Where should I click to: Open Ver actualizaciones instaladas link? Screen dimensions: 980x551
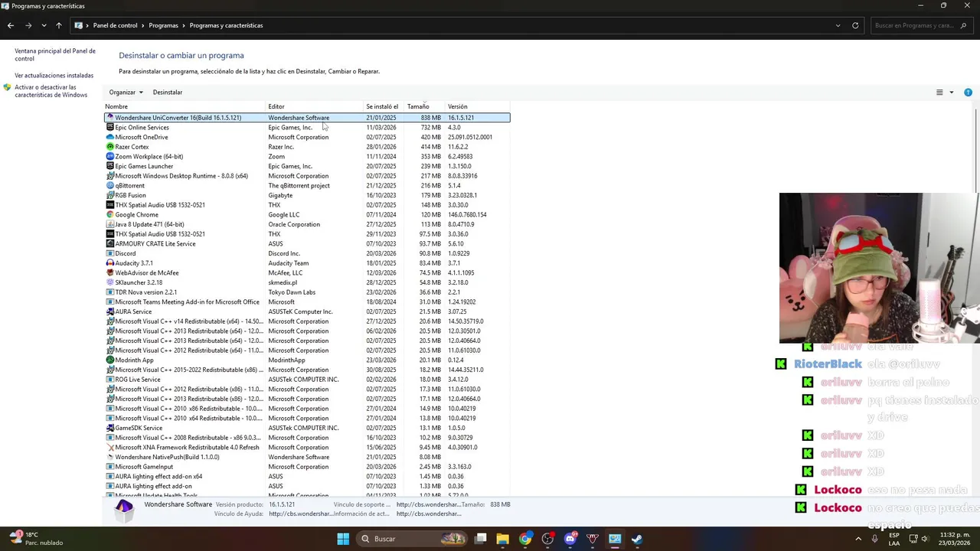[x=54, y=75]
